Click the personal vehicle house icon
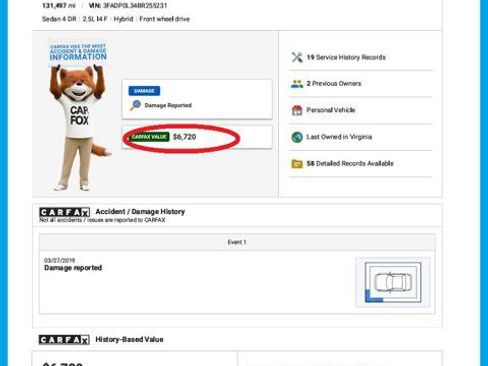The height and width of the screenshot is (366, 488). pyautogui.click(x=297, y=110)
